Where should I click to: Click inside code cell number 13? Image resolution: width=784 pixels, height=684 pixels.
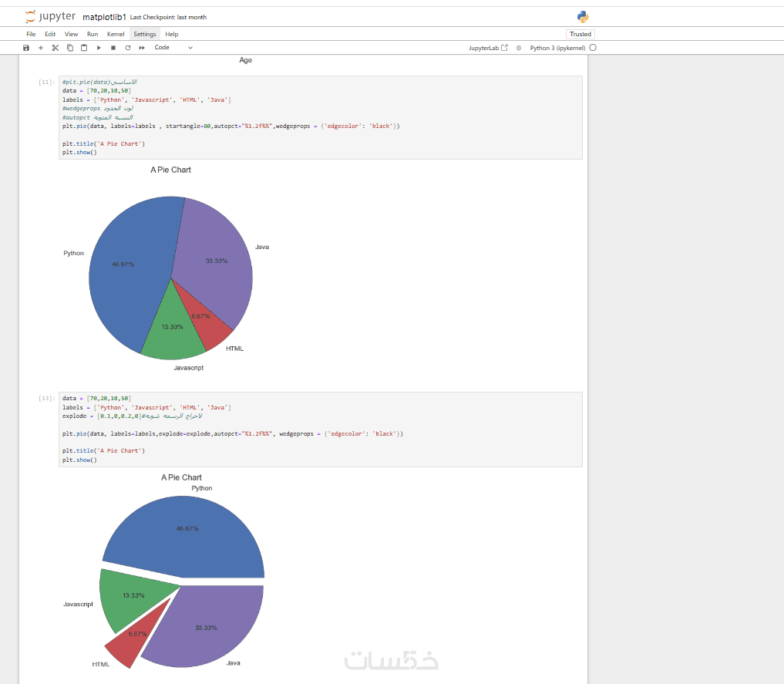click(x=321, y=430)
